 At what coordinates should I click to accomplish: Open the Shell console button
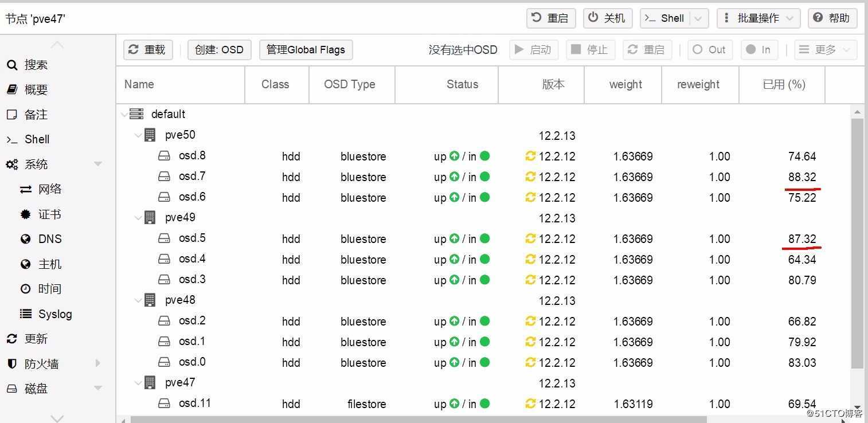pyautogui.click(x=664, y=18)
